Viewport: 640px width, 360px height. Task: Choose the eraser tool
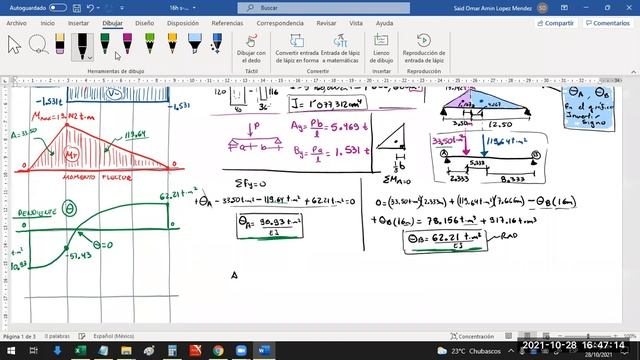pos(60,44)
